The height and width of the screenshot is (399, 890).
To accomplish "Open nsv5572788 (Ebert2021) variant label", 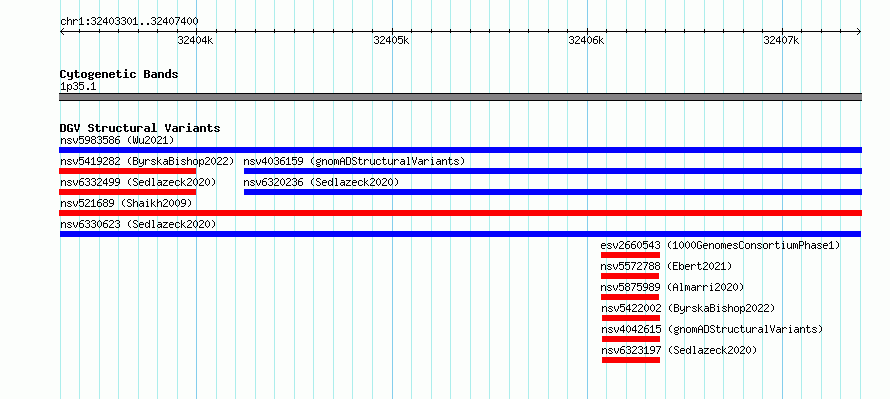I will coord(666,266).
